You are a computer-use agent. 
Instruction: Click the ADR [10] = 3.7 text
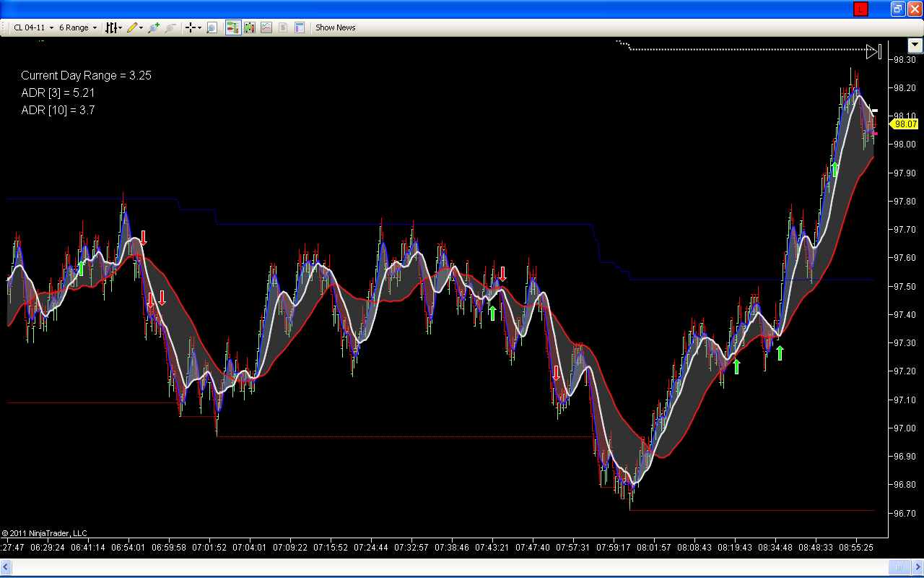point(58,110)
